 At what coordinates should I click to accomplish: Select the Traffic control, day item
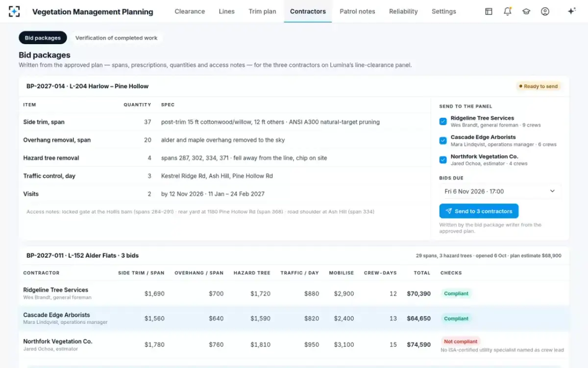(225, 176)
